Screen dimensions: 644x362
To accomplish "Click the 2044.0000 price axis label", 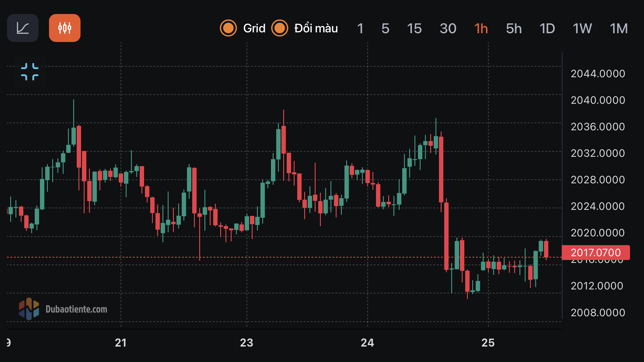I will tap(598, 74).
